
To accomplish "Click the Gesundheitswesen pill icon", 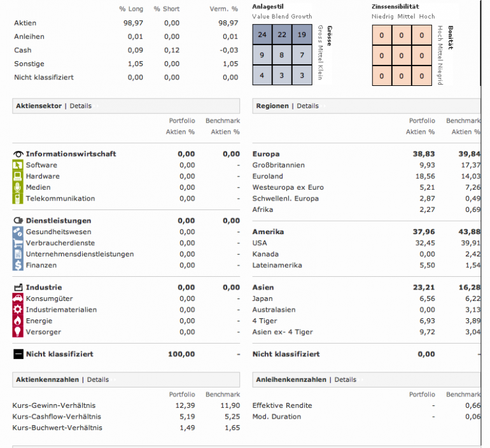I will (x=18, y=232).
